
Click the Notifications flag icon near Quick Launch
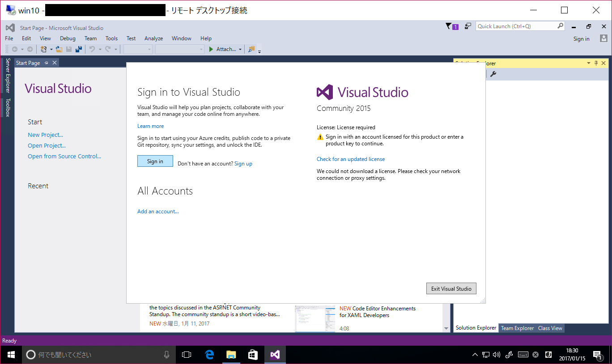pyautogui.click(x=448, y=26)
